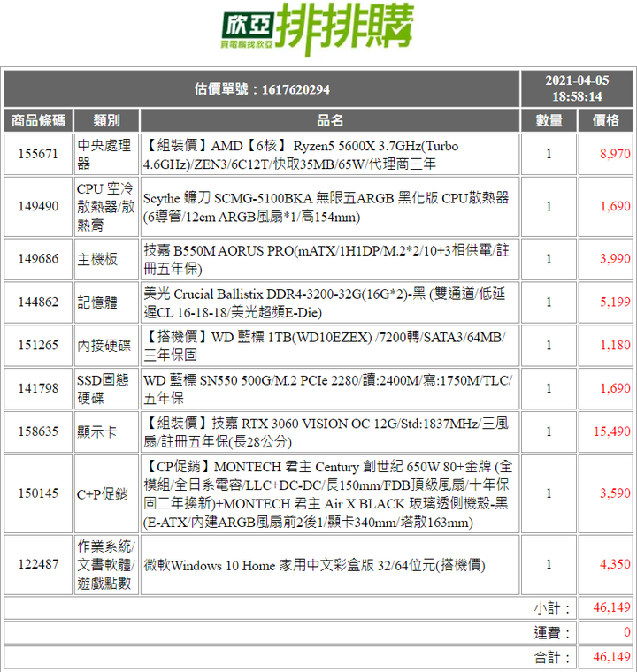
Task: Select product code 158635
Action: click(x=38, y=431)
